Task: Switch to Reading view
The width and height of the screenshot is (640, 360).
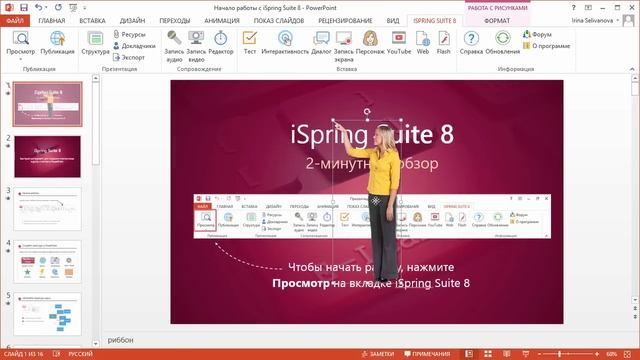Action: tap(507, 354)
